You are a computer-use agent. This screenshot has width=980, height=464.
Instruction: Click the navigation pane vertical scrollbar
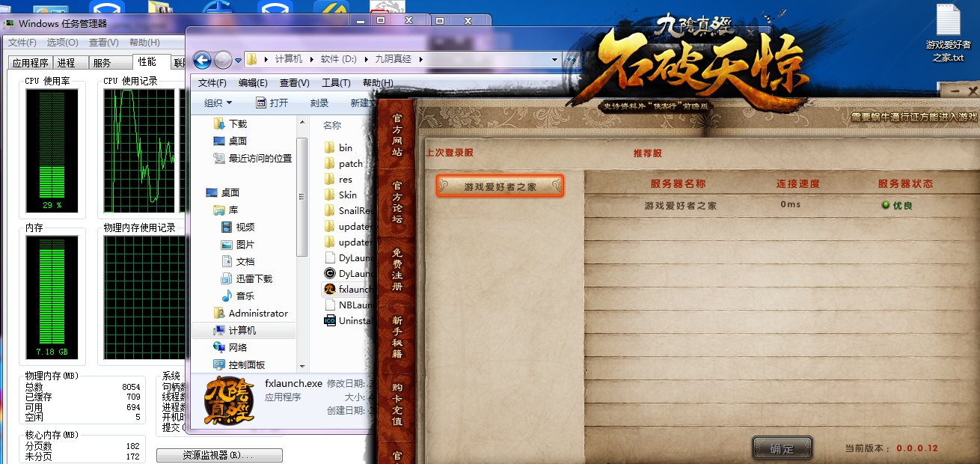(x=301, y=243)
